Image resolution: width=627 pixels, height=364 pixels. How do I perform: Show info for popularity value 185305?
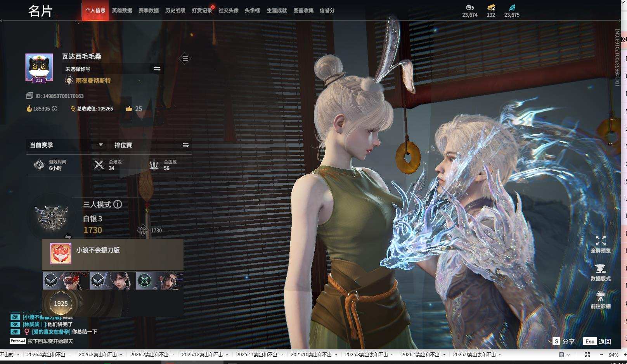pyautogui.click(x=54, y=109)
